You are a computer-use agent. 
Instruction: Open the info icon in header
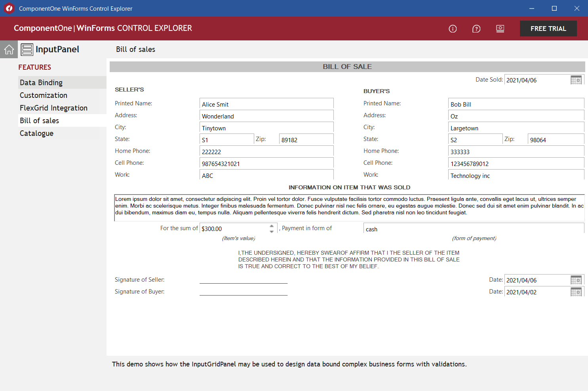[453, 29]
